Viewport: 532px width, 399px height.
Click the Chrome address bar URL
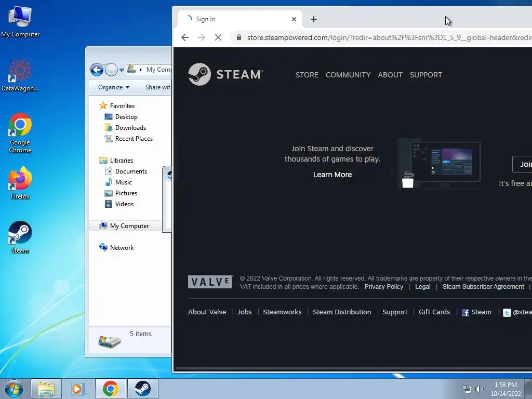coord(389,37)
